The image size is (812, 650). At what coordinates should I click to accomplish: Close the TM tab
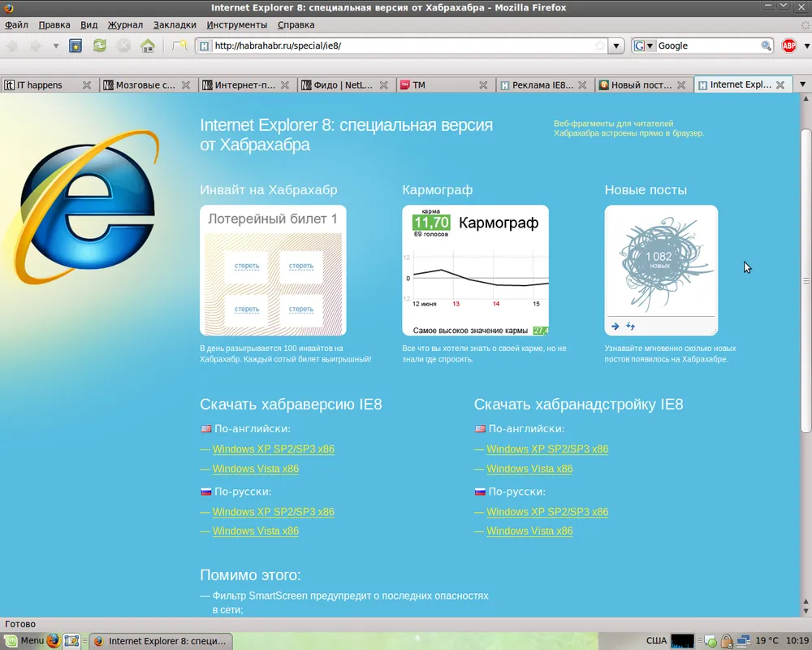pos(483,85)
